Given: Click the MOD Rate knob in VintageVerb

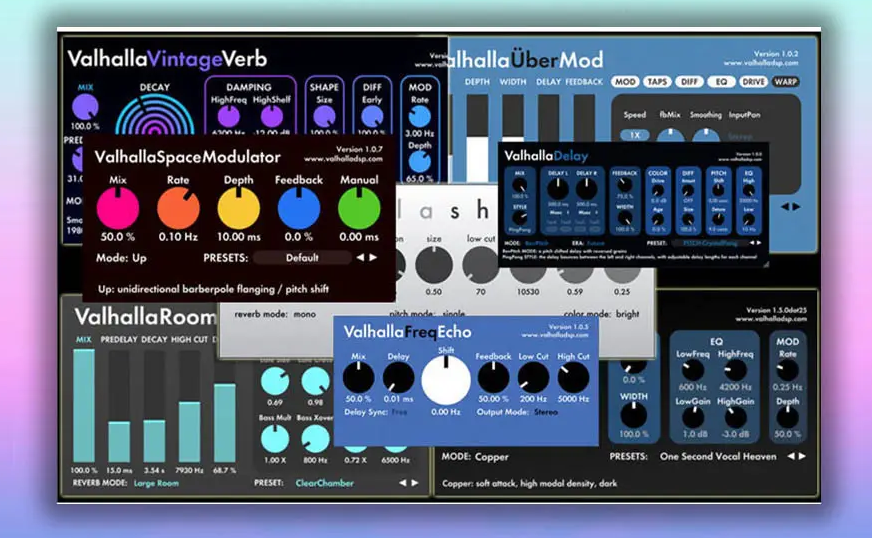Looking at the screenshot, I should click(420, 117).
